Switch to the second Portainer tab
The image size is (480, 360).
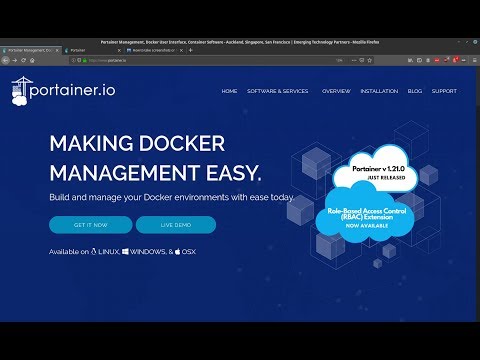click(93, 50)
